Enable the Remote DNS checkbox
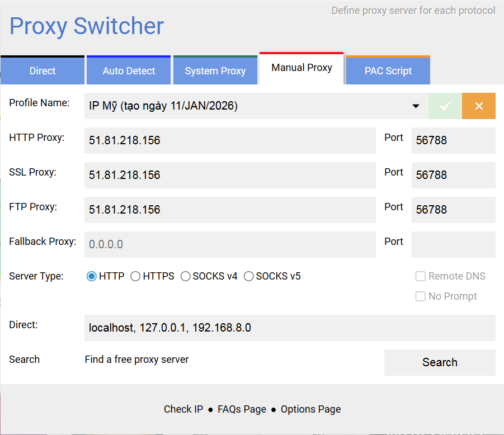The height and width of the screenshot is (435, 504). [421, 276]
